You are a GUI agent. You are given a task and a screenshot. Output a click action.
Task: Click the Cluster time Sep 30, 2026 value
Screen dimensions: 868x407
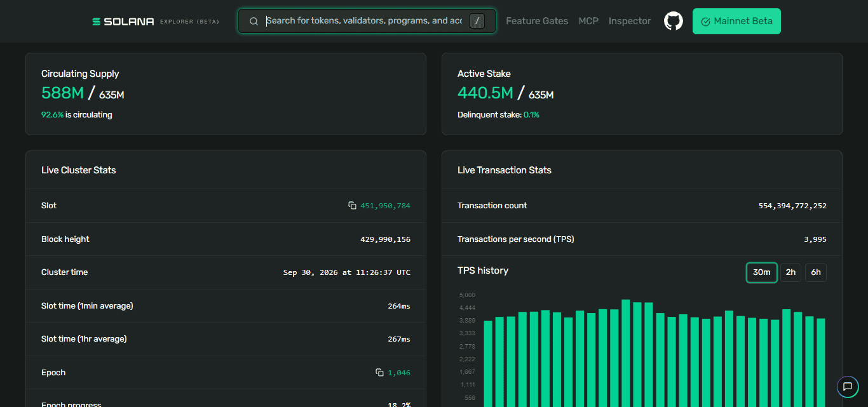pyautogui.click(x=347, y=272)
